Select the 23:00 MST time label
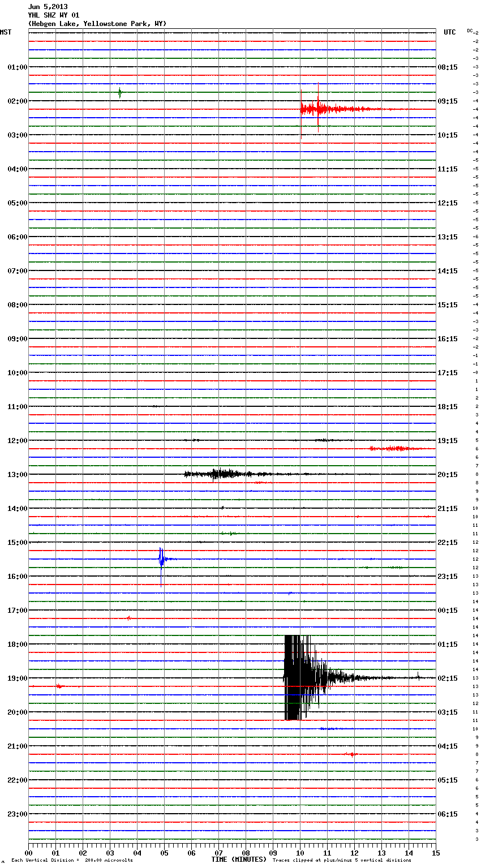 (x=17, y=814)
